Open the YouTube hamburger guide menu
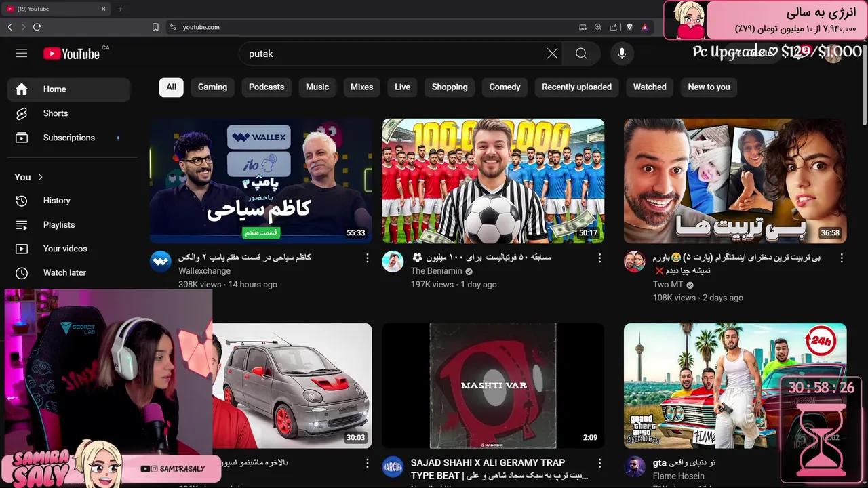Screen dimensions: 868x488 (x=22, y=54)
